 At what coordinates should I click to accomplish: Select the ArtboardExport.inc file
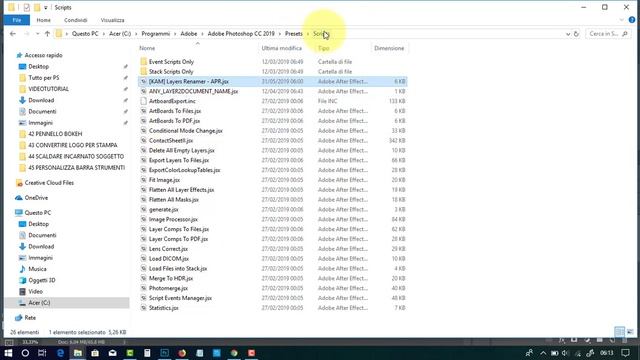(172, 101)
